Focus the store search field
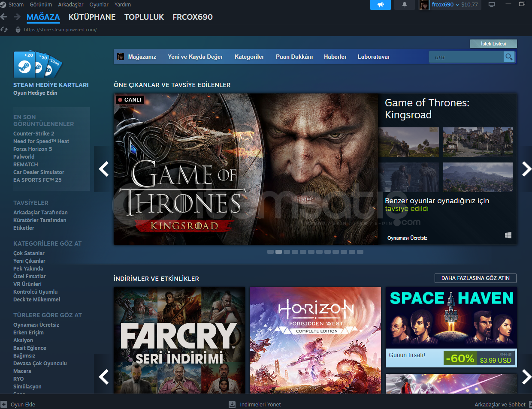Viewport: 532px width, 409px height. pos(466,57)
